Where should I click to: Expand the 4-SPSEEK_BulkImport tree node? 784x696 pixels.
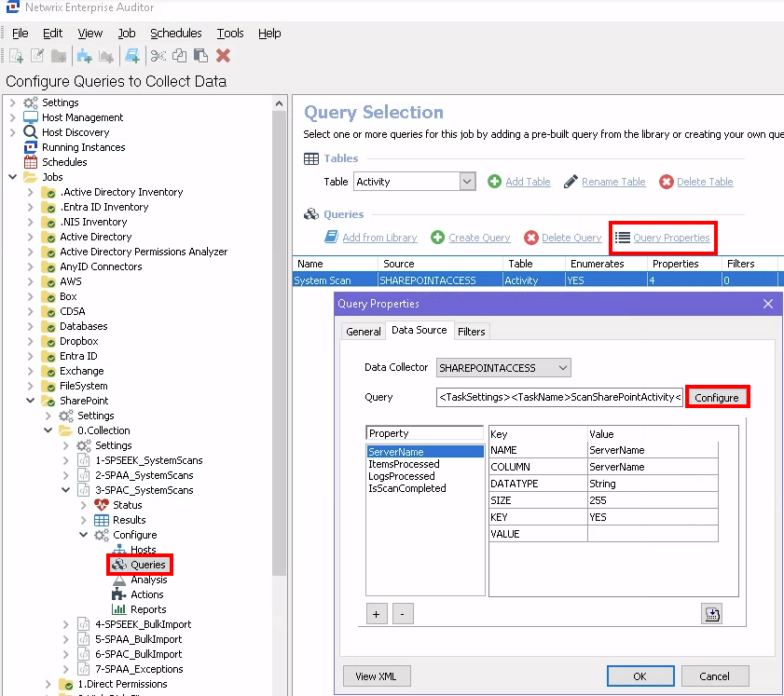coord(65,624)
